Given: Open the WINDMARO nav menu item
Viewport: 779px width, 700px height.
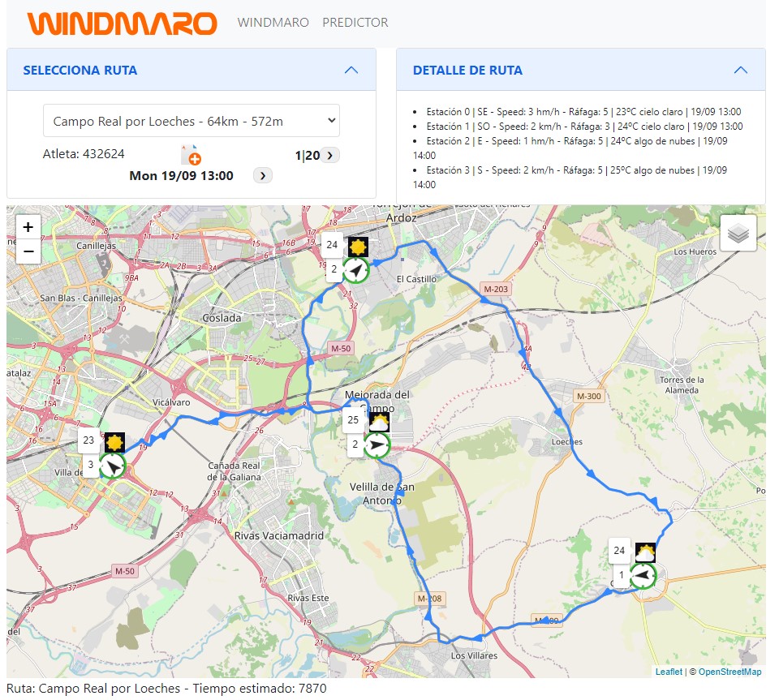Looking at the screenshot, I should click(273, 23).
